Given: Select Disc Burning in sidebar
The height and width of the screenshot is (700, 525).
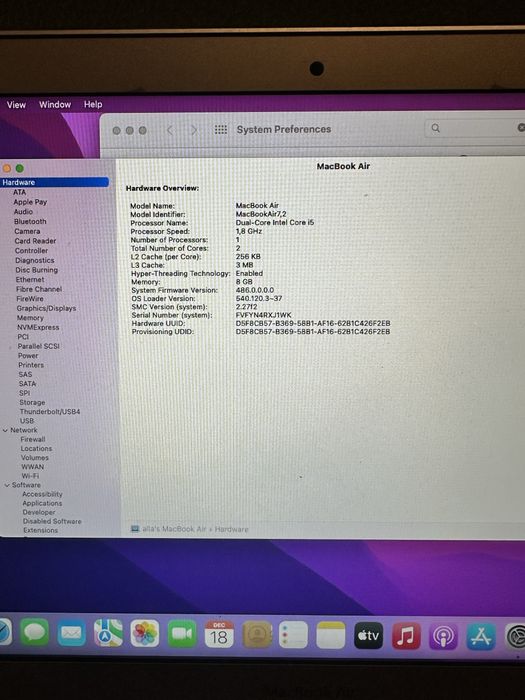Looking at the screenshot, I should 37,270.
